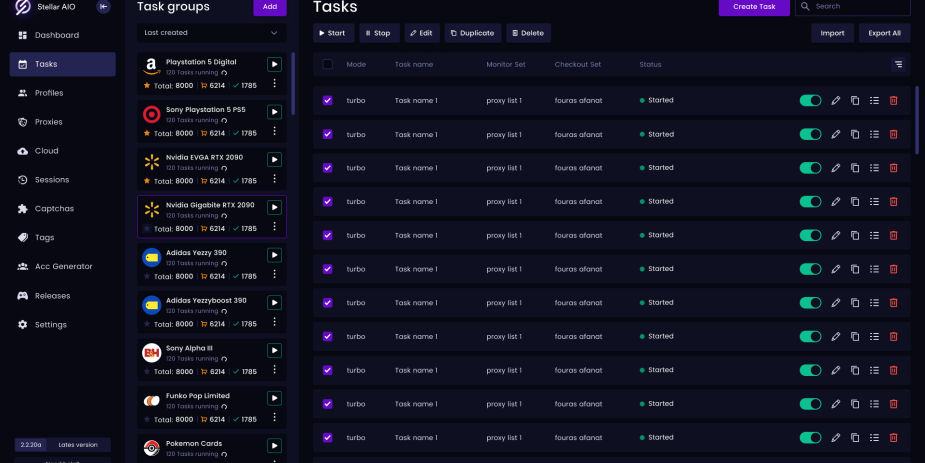Open the Captchas page from the sidebar
The width and height of the screenshot is (925, 463).
coord(54,209)
